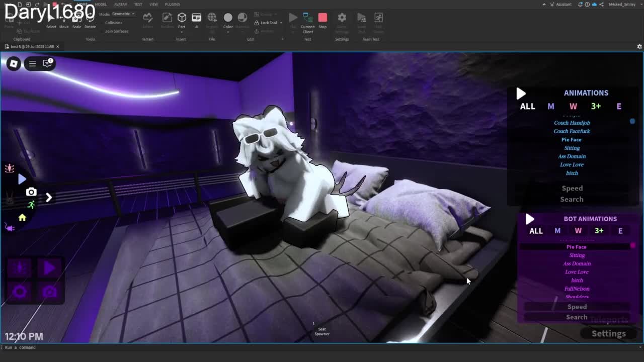Click the Settings button at bottom right
Image resolution: width=644 pixels, height=362 pixels.
[608, 333]
